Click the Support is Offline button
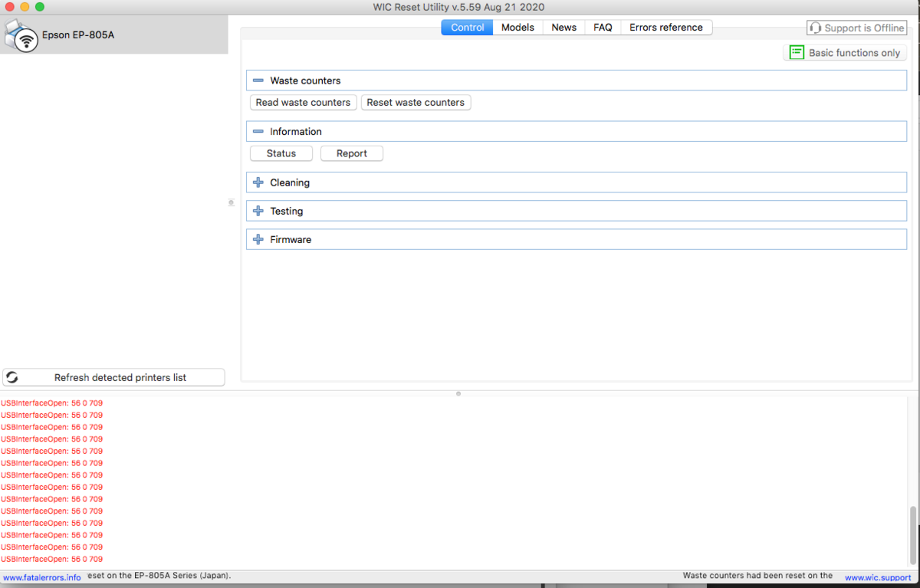The width and height of the screenshot is (920, 588). click(856, 28)
